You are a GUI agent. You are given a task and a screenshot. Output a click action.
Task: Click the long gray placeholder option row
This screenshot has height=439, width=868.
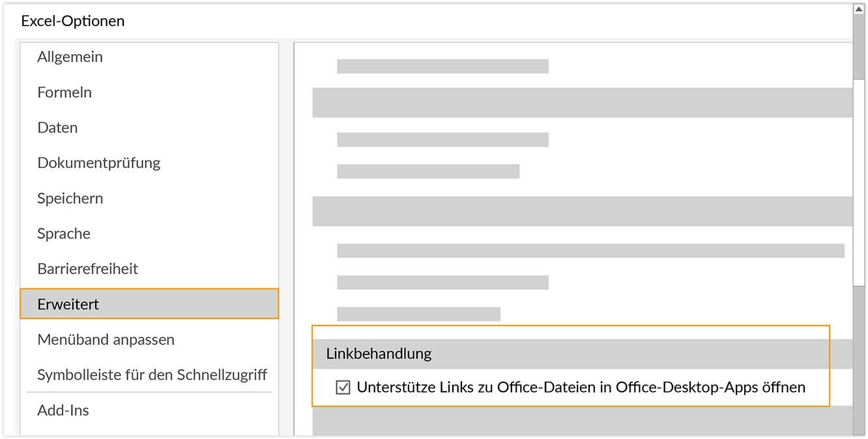tap(590, 251)
